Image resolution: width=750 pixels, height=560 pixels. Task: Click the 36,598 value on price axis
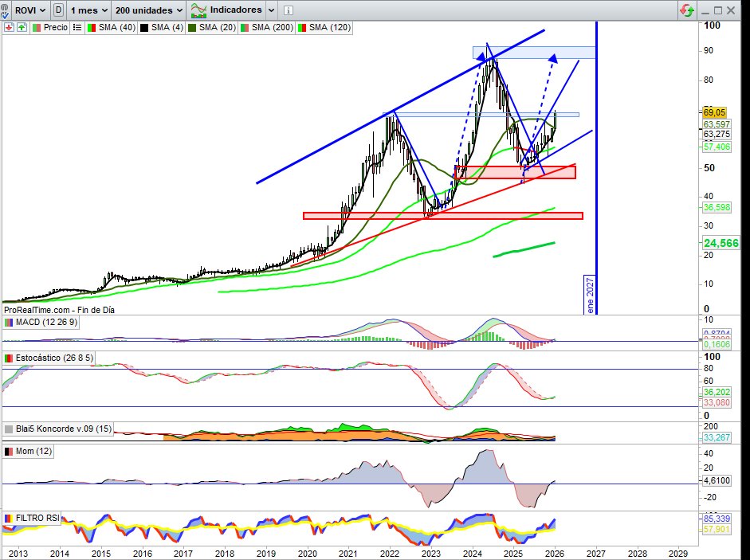pyautogui.click(x=717, y=208)
